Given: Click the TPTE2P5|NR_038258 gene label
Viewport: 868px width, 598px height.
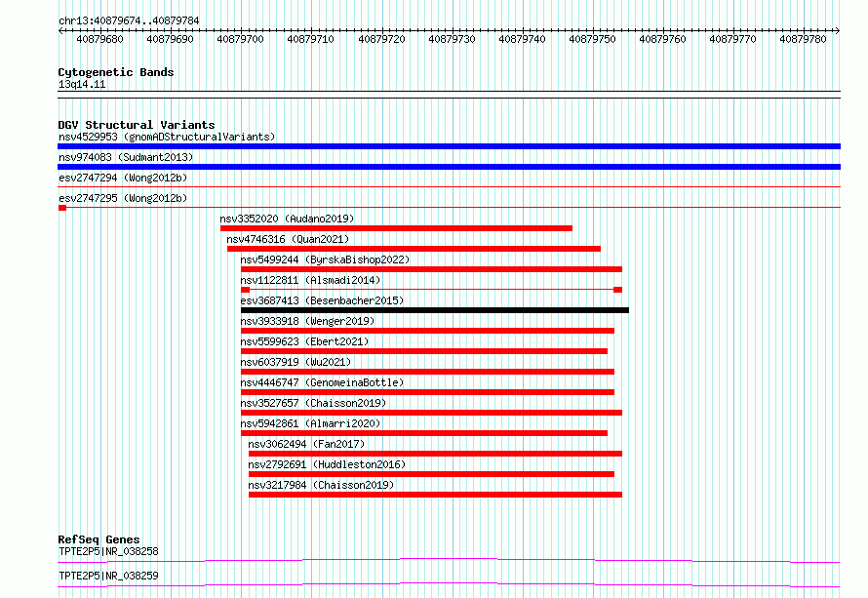Looking at the screenshot, I should click(x=108, y=551).
